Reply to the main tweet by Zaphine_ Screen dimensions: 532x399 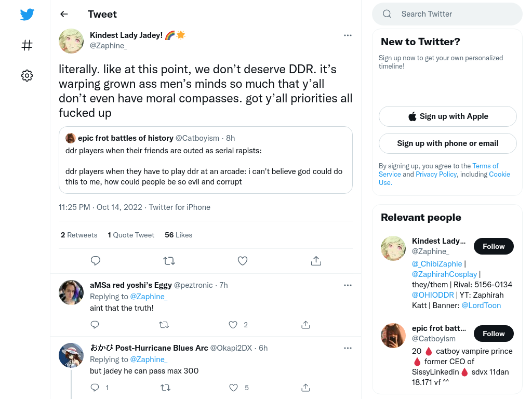click(x=96, y=261)
